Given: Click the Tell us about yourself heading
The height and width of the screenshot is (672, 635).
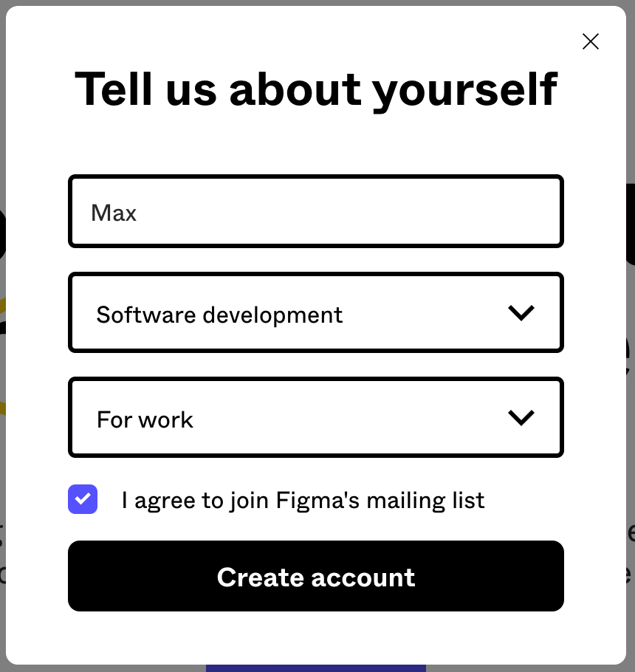Looking at the screenshot, I should (316, 88).
